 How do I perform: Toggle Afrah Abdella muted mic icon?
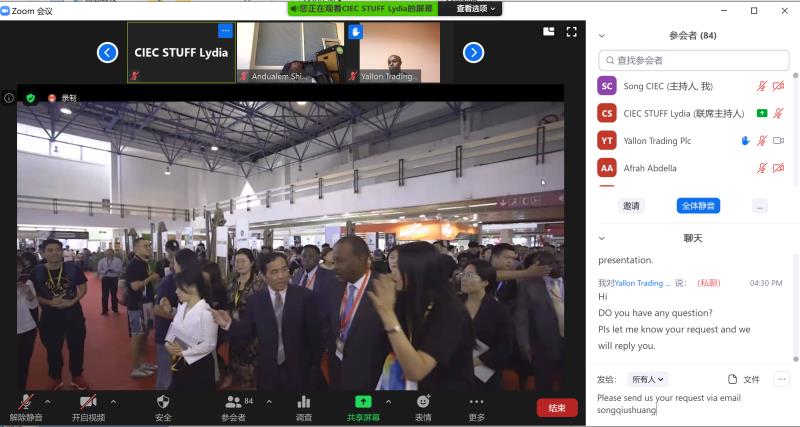[x=762, y=168]
